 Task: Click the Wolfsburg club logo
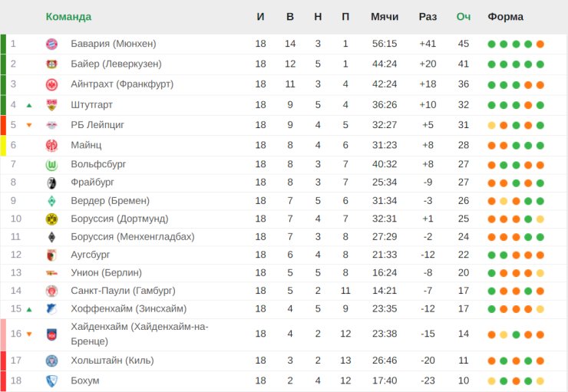click(x=51, y=165)
